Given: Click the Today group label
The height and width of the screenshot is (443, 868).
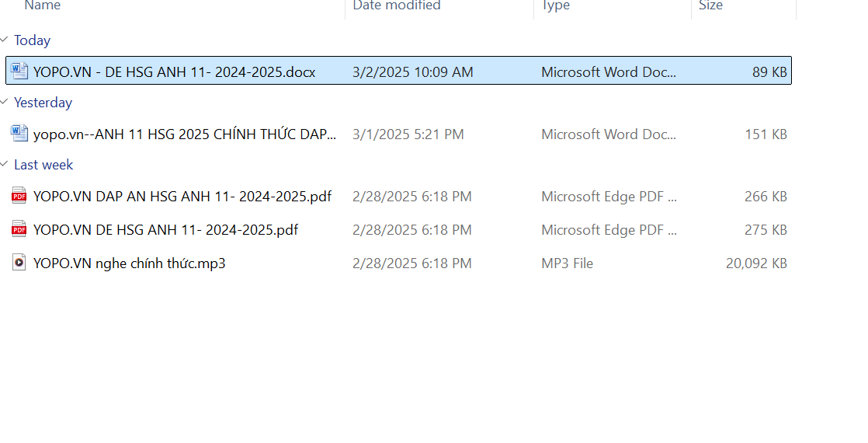Looking at the screenshot, I should tap(32, 40).
